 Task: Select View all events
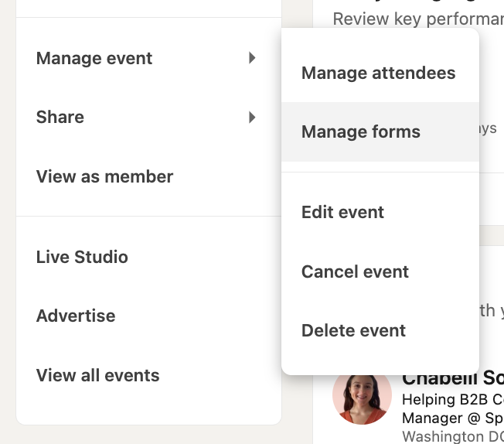pyautogui.click(x=149, y=375)
